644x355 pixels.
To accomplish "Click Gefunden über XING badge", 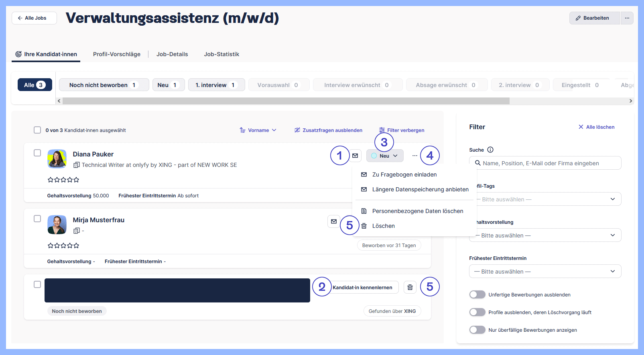I will pos(392,311).
